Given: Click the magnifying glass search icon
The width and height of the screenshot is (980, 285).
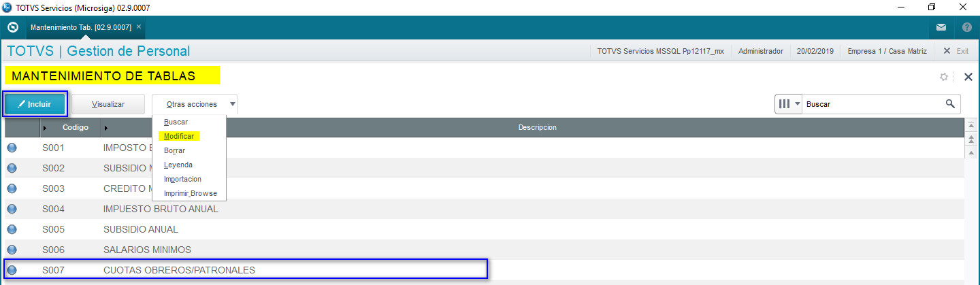Looking at the screenshot, I should 950,104.
